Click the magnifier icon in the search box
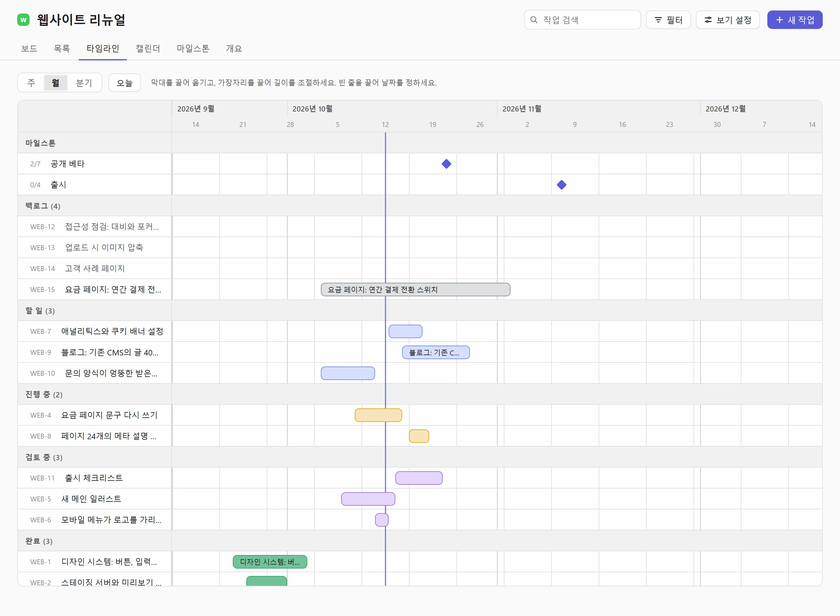 click(x=534, y=20)
